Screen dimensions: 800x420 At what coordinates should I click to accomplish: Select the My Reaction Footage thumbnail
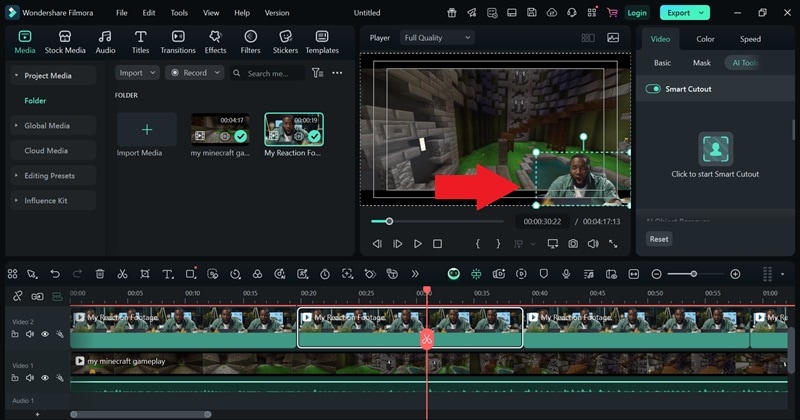(294, 130)
